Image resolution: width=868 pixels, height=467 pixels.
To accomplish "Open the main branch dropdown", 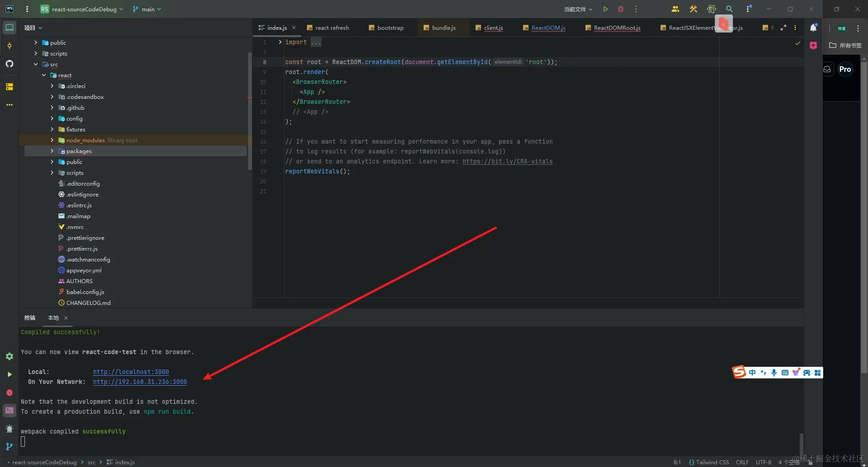I will (147, 9).
